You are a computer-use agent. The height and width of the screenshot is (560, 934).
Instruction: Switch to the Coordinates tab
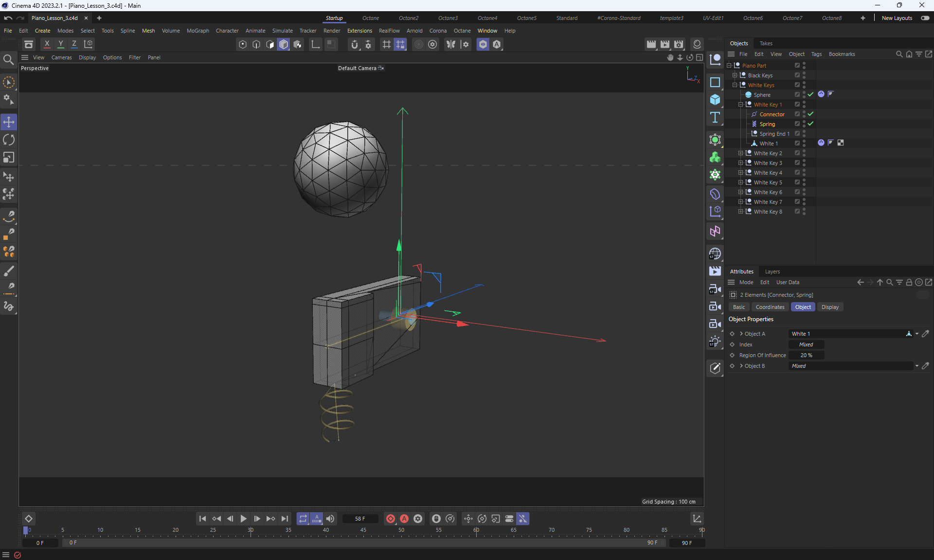point(770,307)
